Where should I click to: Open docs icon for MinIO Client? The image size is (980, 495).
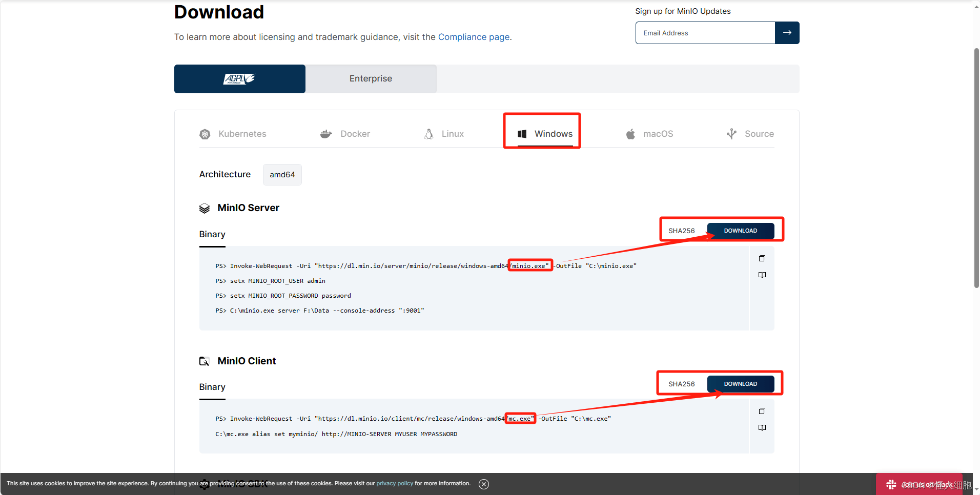tap(762, 428)
